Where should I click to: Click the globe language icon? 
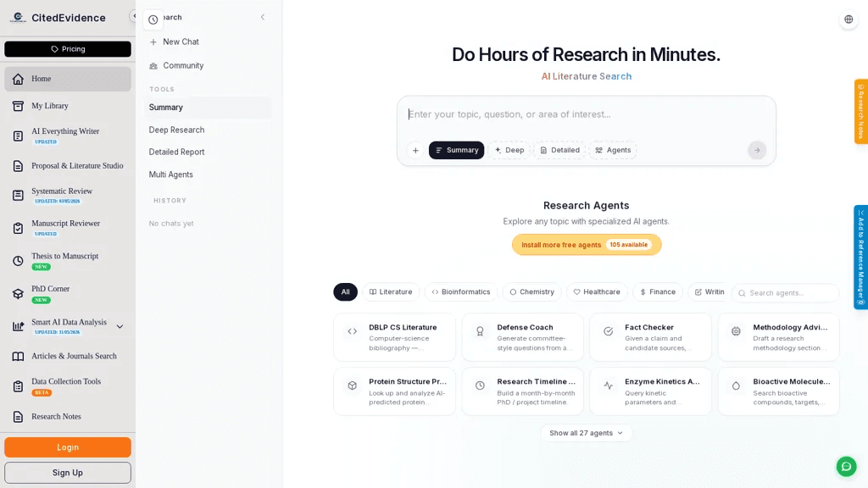click(x=849, y=19)
